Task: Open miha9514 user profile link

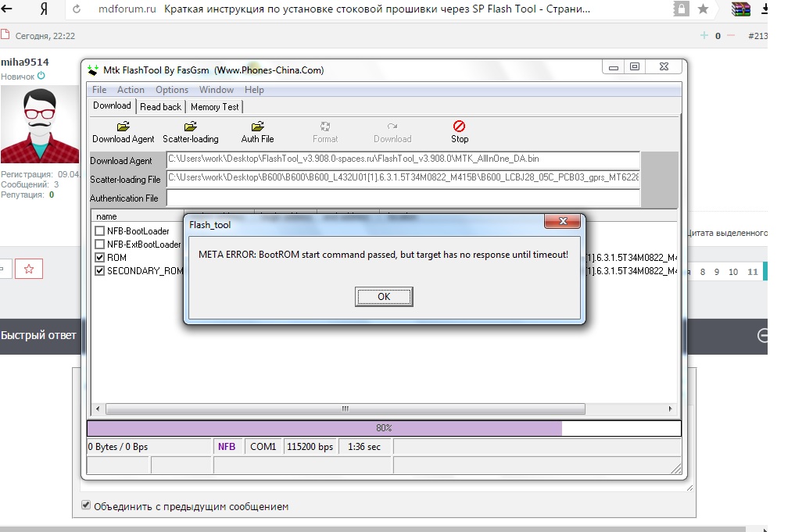Action: (x=24, y=62)
